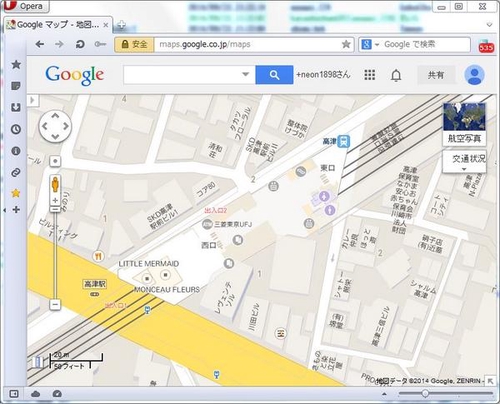Pan the map right with arrow control
This screenshot has height=404, width=500.
tap(66, 126)
